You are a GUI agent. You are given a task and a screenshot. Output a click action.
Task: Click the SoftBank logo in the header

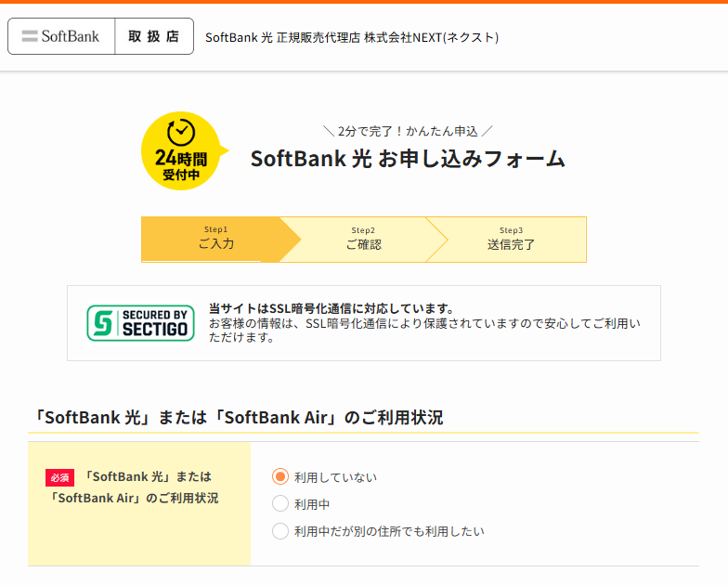click(61, 36)
